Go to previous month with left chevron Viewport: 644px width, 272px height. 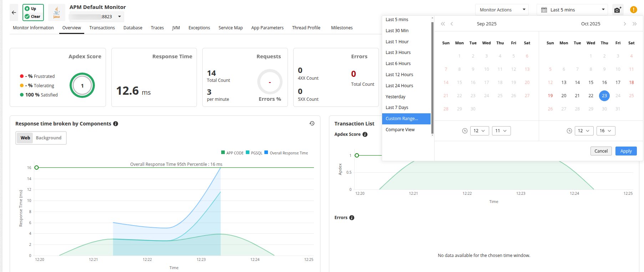pyautogui.click(x=452, y=24)
